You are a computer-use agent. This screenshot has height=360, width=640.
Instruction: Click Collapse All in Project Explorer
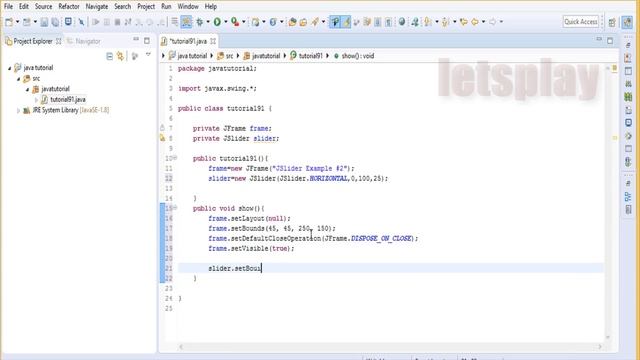pyautogui.click(x=109, y=56)
